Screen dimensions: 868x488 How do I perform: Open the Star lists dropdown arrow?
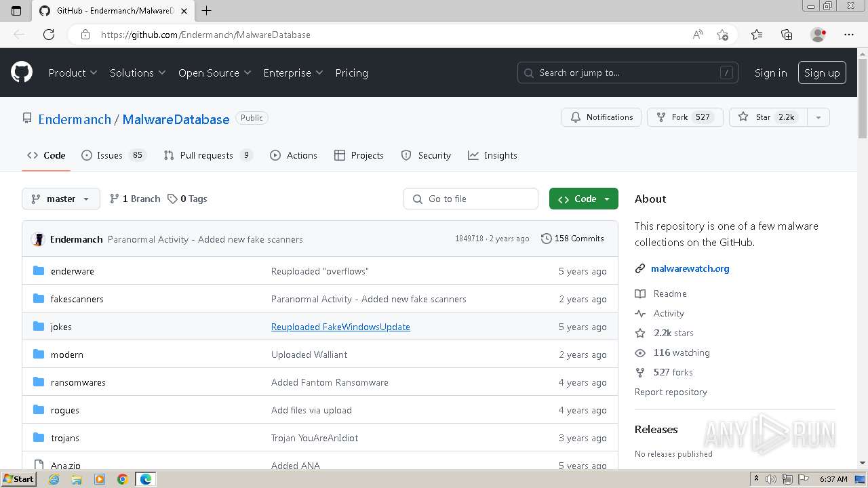[x=818, y=117]
